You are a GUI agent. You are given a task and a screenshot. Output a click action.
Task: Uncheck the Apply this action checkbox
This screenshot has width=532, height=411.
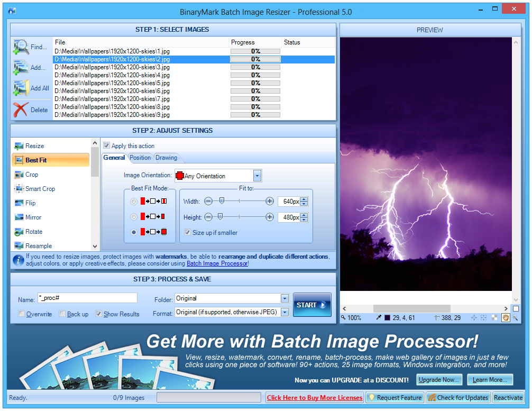[x=107, y=146]
